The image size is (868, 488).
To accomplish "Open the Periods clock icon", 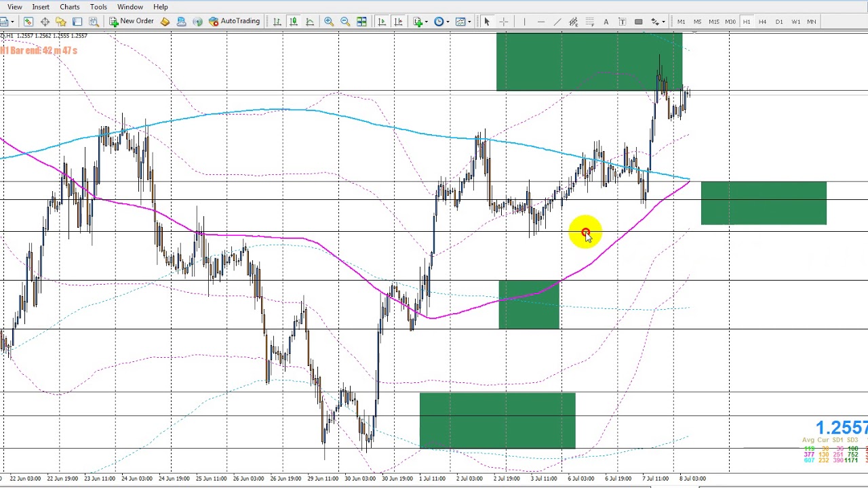I will 439,22.
